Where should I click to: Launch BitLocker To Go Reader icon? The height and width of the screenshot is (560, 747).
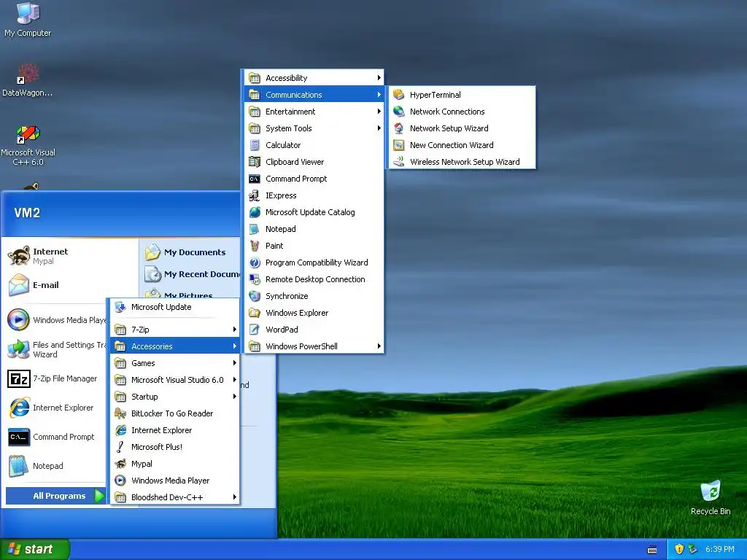click(120, 413)
